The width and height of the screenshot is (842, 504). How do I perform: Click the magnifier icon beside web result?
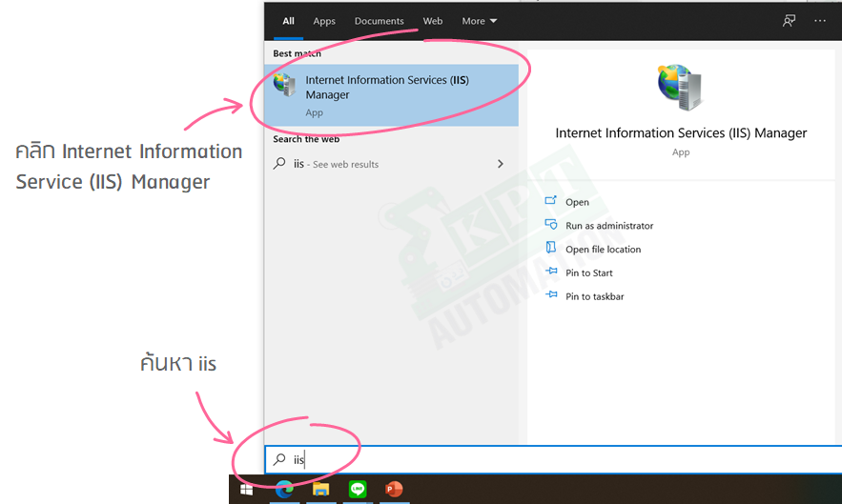(279, 163)
